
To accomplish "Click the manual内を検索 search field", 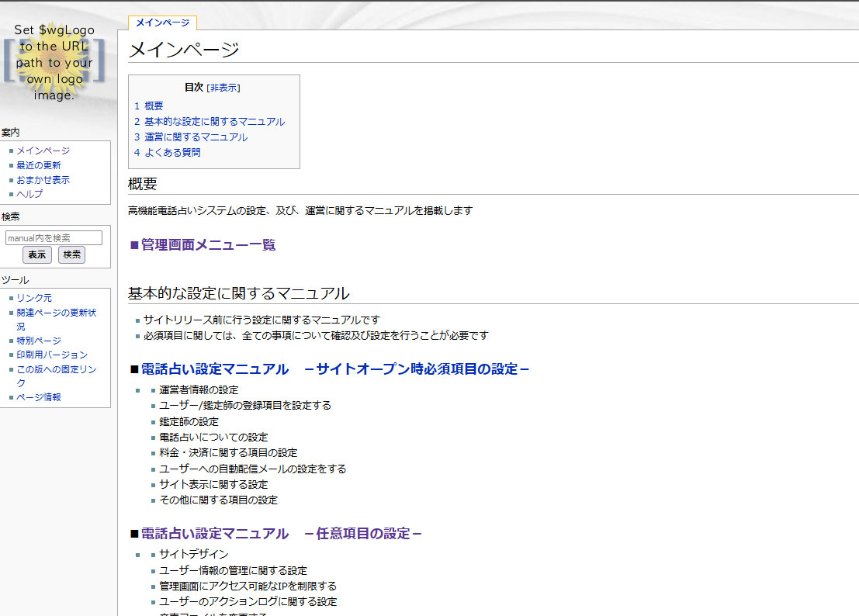I will point(54,238).
